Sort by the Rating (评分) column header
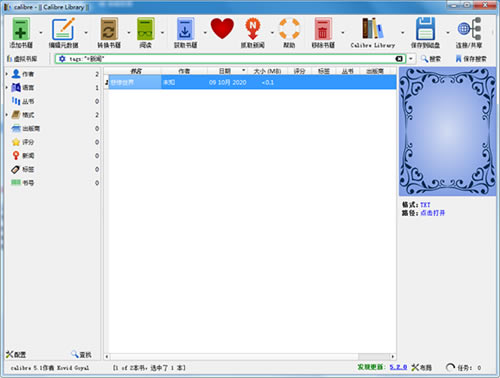Viewport: 500px width, 378px height. (299, 71)
